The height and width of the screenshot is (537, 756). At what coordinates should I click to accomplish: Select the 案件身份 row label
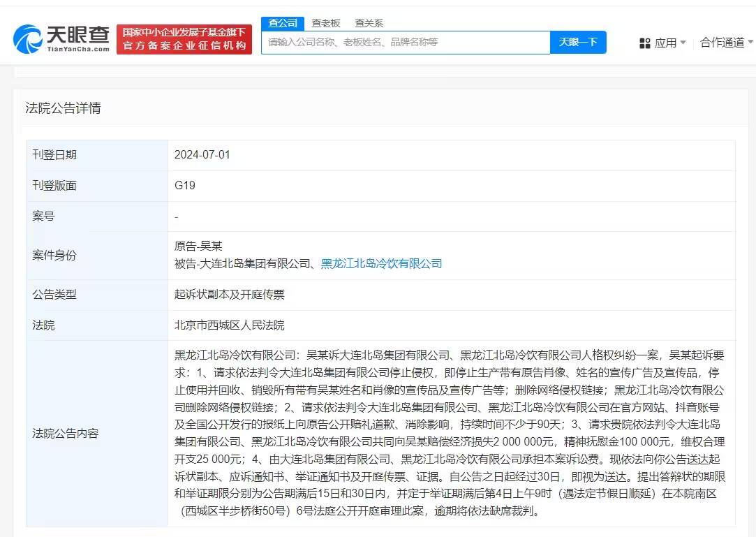tap(54, 255)
